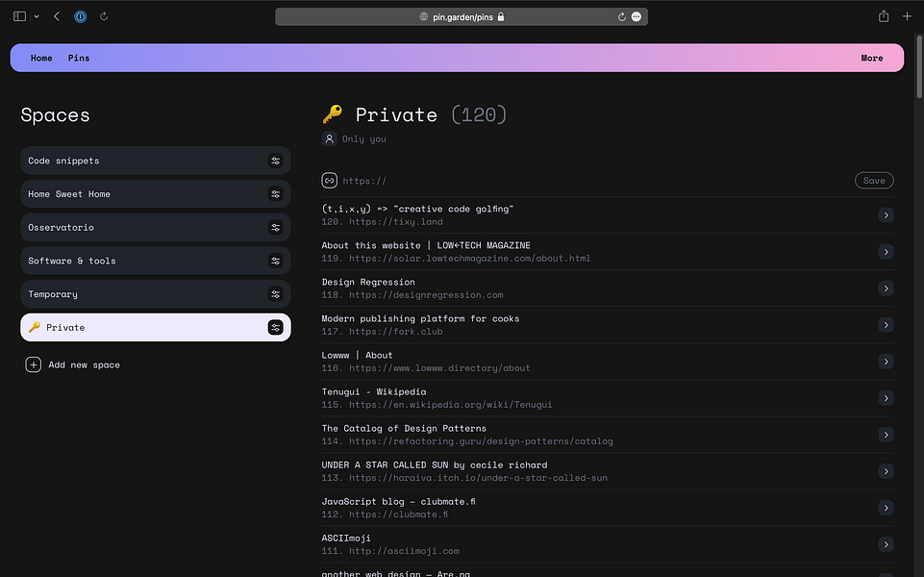The width and height of the screenshot is (924, 577).
Task: Open settings icon for Temporary space
Action: click(275, 294)
